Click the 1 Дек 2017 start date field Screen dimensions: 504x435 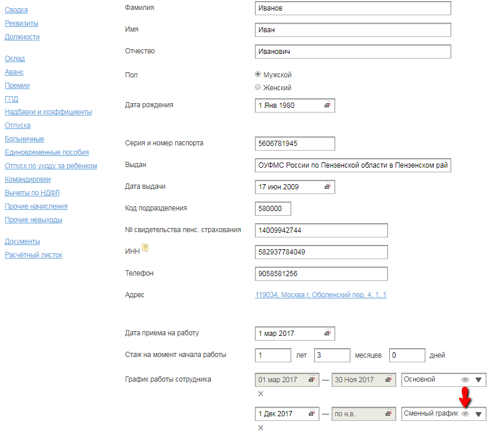pos(287,414)
